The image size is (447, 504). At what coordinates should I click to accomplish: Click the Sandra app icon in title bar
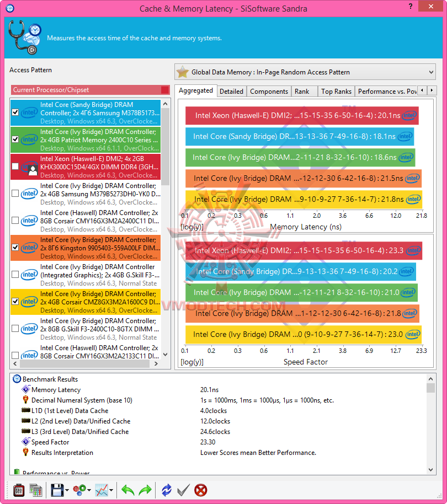pos(10,8)
